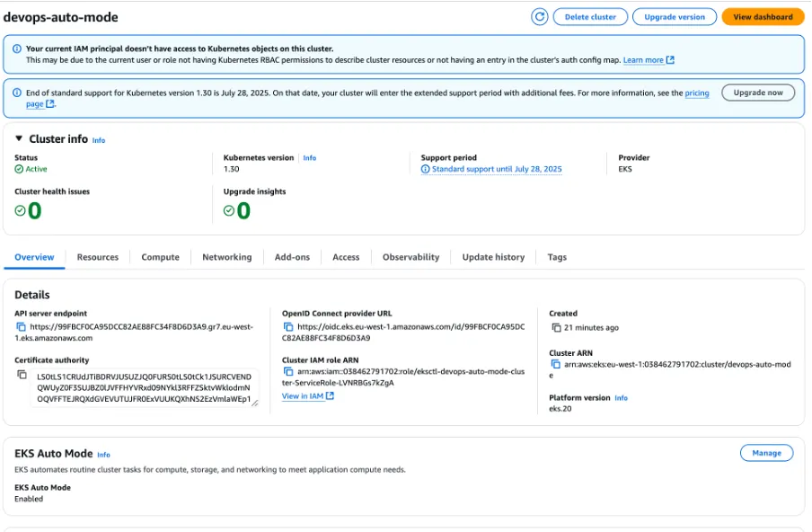
Task: Click Standard support until July 28, 2025 link
Action: 497,169
